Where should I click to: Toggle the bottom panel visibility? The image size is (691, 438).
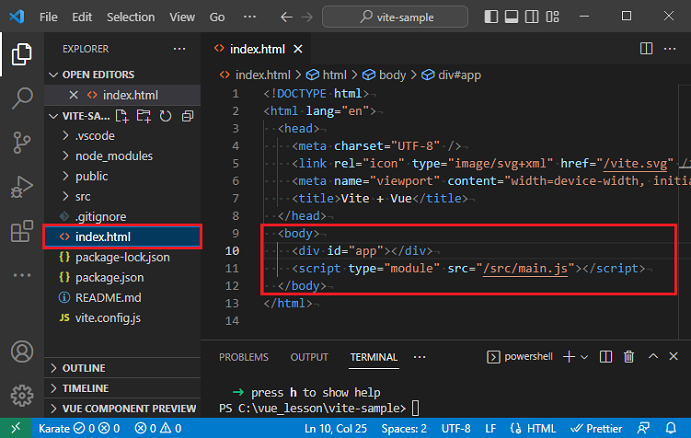(511, 17)
